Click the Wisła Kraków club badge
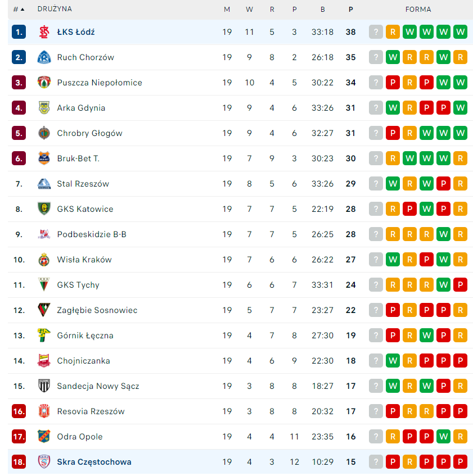This screenshot has height=476, width=473. pyautogui.click(x=44, y=260)
